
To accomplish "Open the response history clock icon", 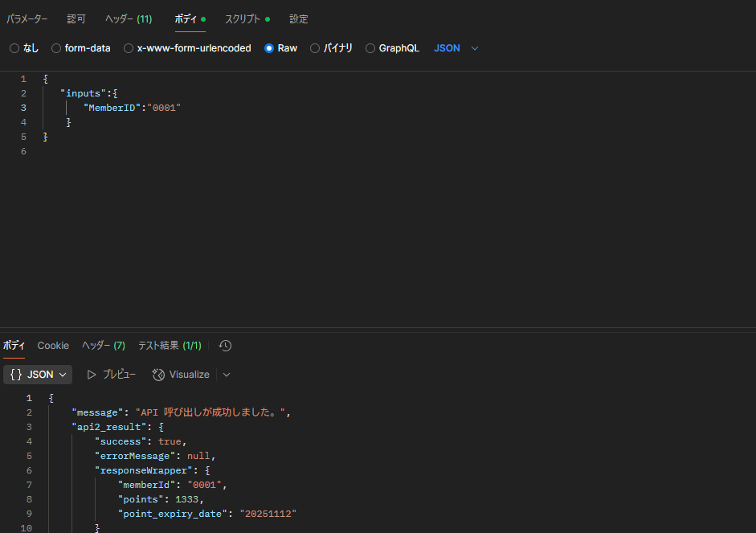I will 225,346.
